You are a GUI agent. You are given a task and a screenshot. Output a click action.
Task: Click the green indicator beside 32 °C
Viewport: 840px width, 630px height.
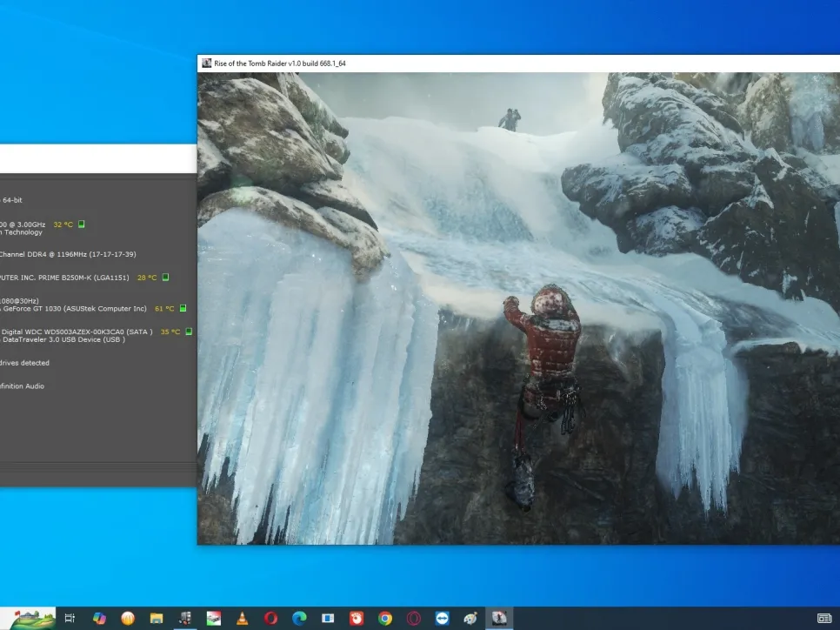click(82, 225)
